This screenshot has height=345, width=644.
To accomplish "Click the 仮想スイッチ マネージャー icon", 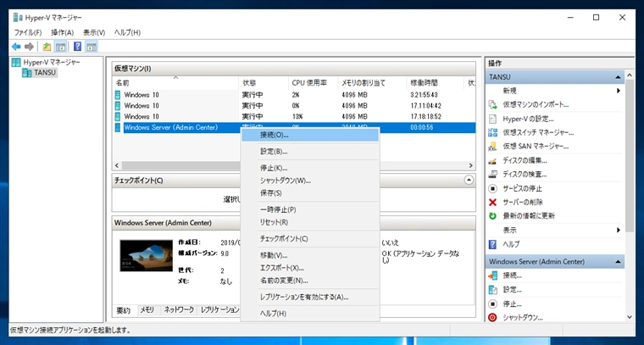I will tap(492, 133).
